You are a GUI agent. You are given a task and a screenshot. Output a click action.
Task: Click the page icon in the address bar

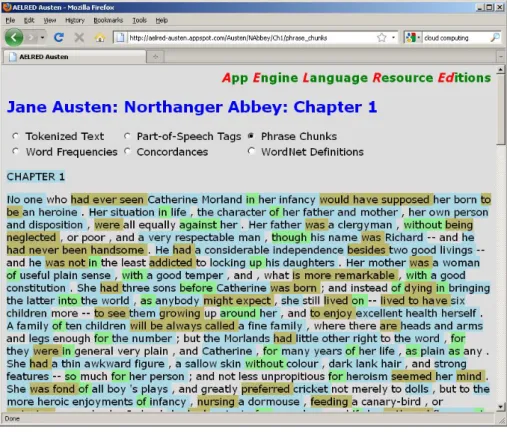(x=120, y=38)
